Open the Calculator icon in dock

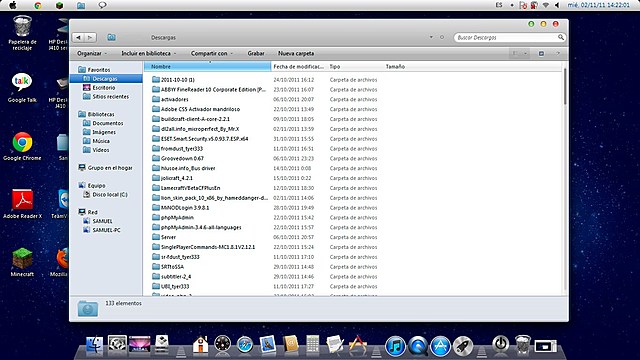coord(313,345)
